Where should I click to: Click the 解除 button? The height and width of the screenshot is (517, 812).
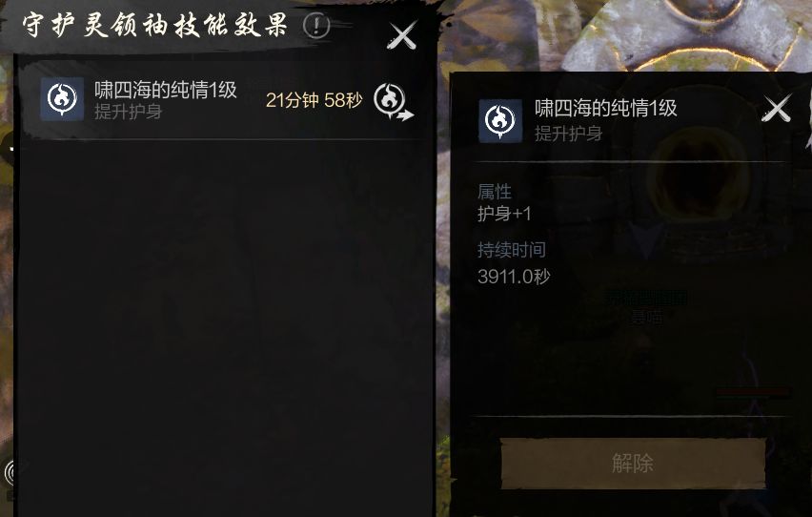click(x=633, y=463)
